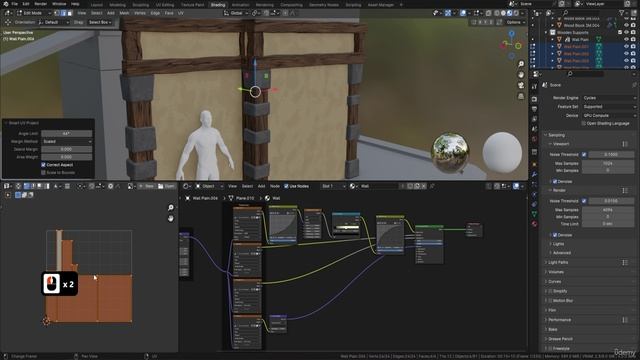Hide Wooden Supports collection in outliner

click(626, 32)
